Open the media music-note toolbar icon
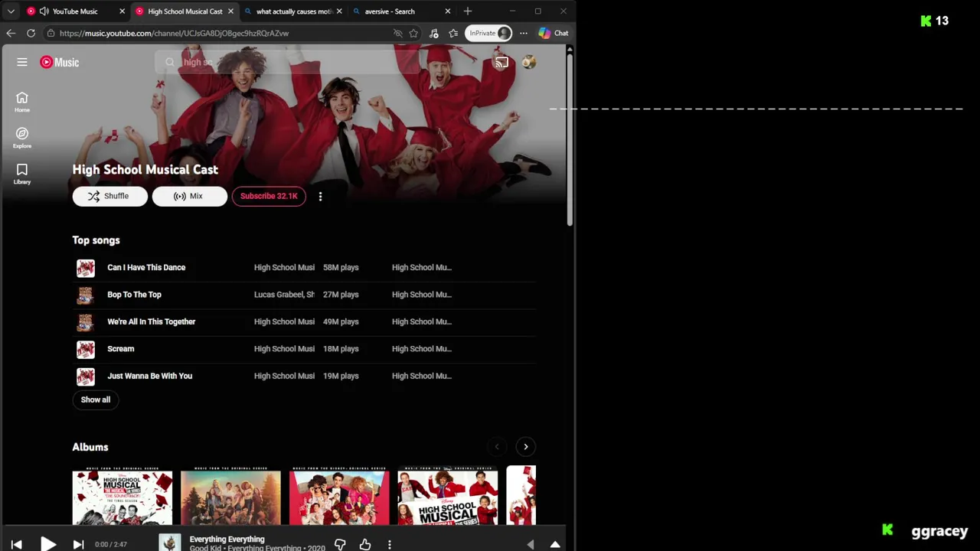The height and width of the screenshot is (551, 980). [x=433, y=33]
